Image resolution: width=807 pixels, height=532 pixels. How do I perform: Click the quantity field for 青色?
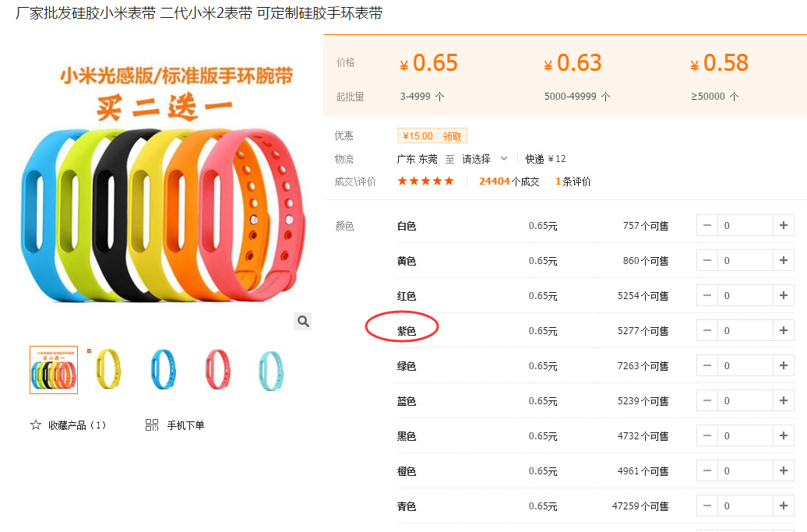pyautogui.click(x=745, y=506)
